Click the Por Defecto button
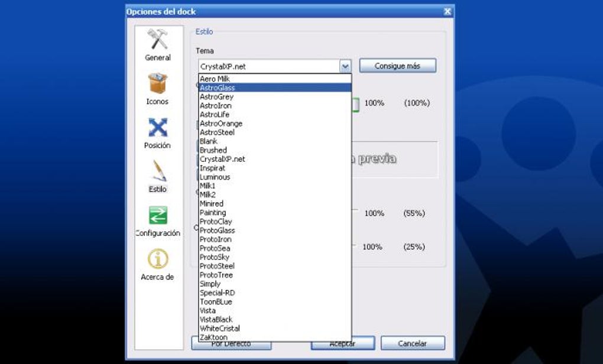The height and width of the screenshot is (364, 603). pos(231,344)
